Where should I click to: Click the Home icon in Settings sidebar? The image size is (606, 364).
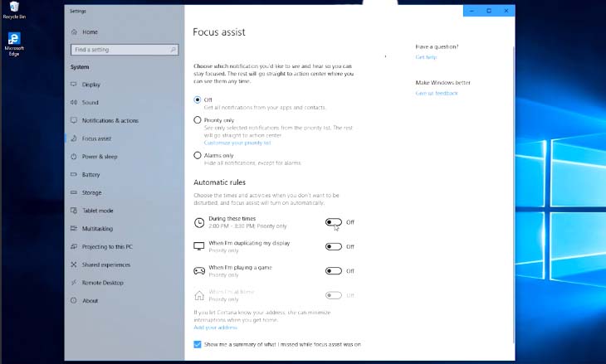[x=74, y=32]
